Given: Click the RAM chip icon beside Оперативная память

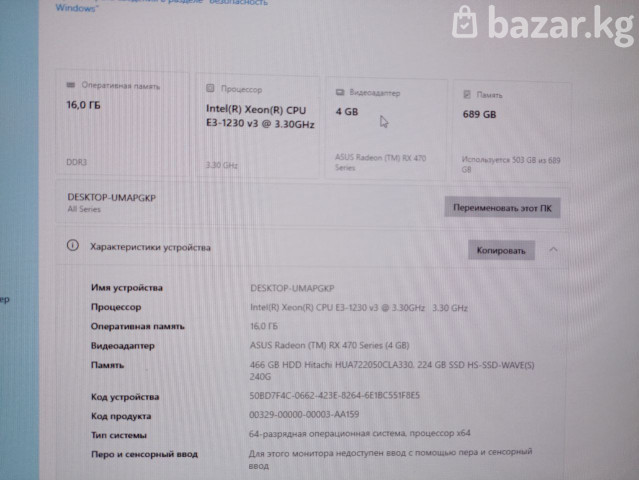Looking at the screenshot, I should pyautogui.click(x=71, y=85).
